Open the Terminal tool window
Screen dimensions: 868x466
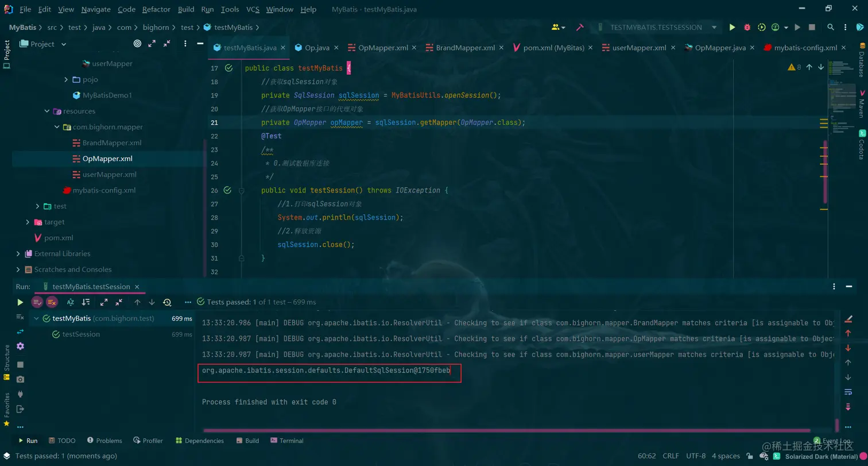click(x=286, y=441)
